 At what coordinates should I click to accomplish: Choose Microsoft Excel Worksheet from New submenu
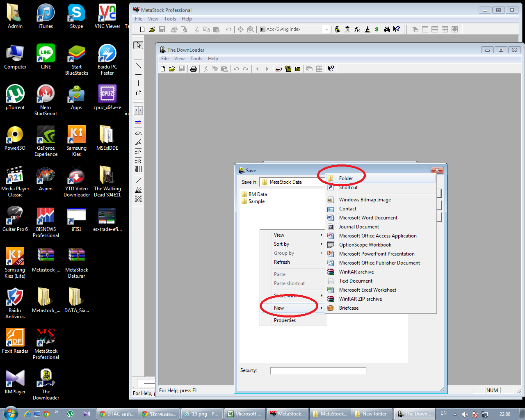(381, 290)
